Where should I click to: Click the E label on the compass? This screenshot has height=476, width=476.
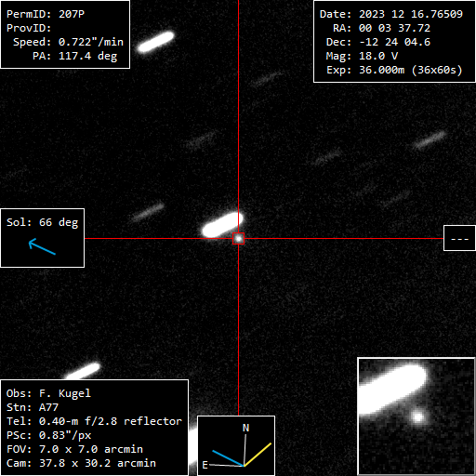(x=205, y=465)
